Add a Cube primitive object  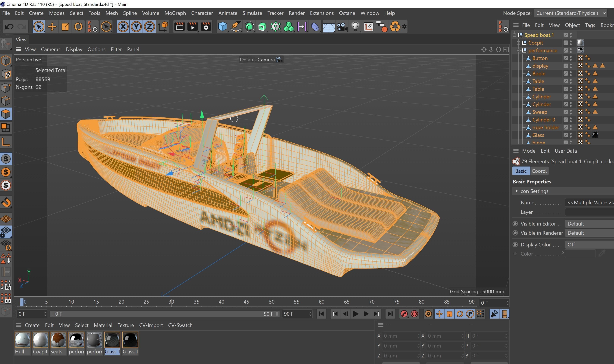[222, 27]
